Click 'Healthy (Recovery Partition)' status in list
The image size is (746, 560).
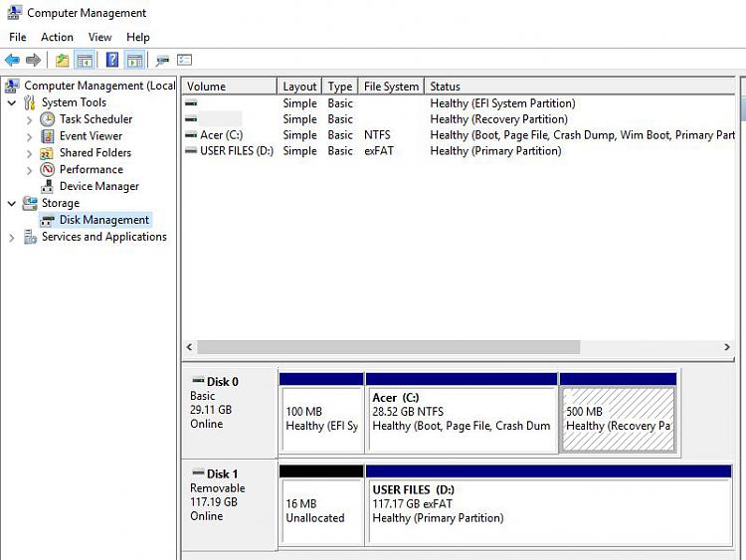[x=498, y=119]
